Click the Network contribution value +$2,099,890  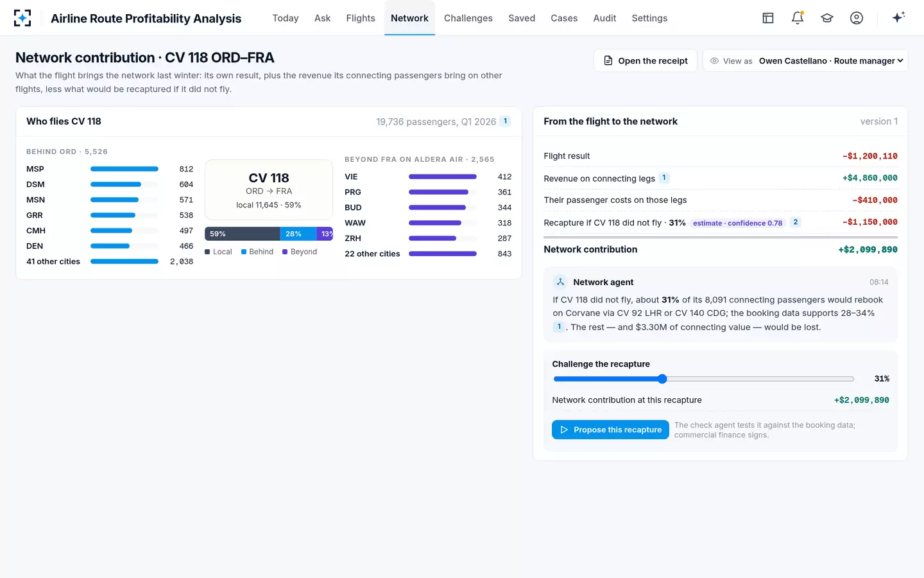[868, 249]
